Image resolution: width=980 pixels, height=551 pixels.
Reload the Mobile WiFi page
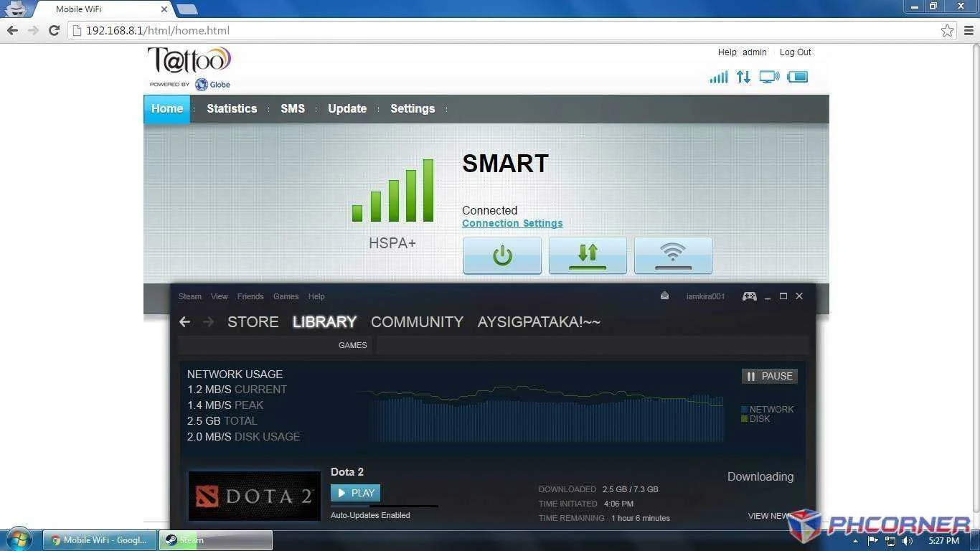tap(54, 30)
